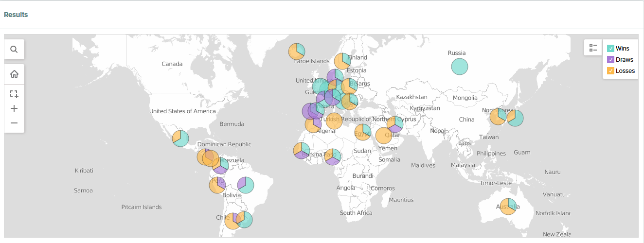The image size is (644, 243).
Task: Click the Results panel heading
Action: pos(16,15)
